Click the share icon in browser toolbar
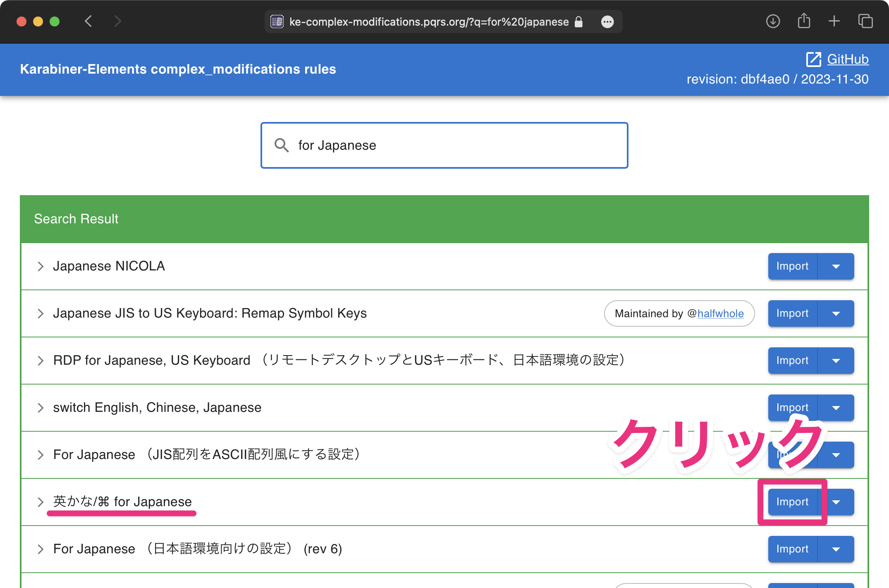The image size is (889, 588). point(803,21)
